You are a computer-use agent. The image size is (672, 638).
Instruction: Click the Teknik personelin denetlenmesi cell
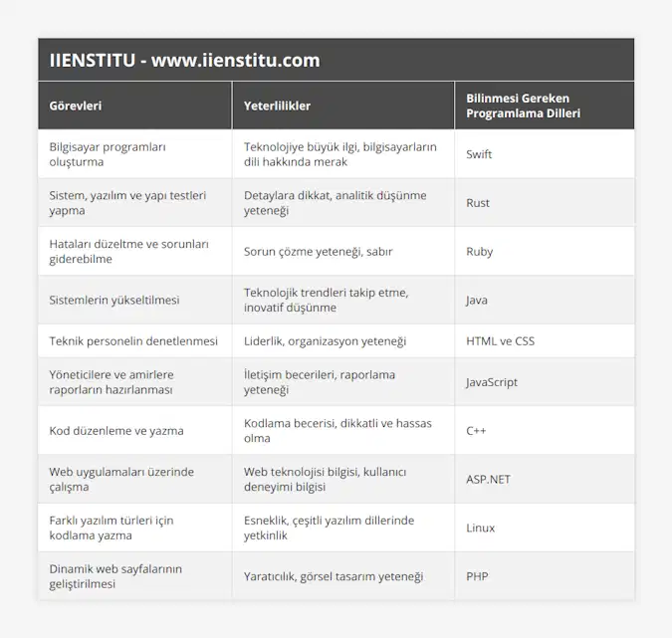click(133, 341)
